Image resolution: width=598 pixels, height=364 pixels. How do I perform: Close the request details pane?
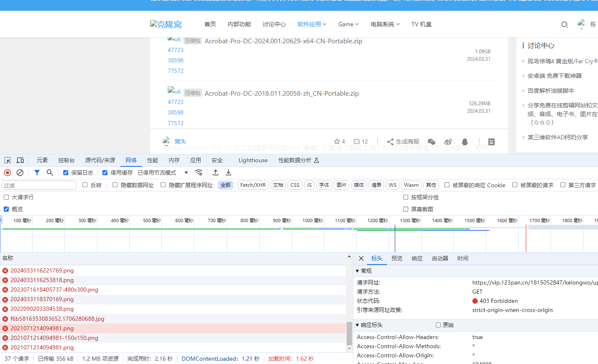tap(361, 258)
